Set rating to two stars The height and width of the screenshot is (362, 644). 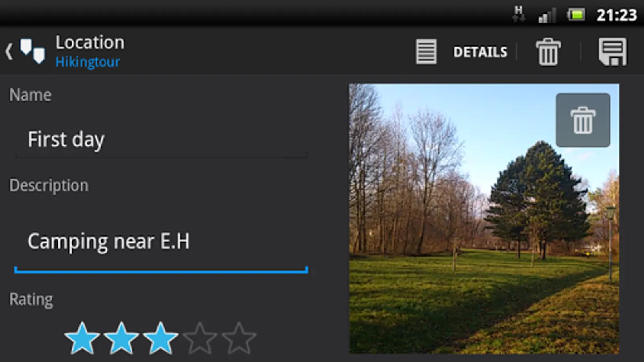tap(121, 338)
